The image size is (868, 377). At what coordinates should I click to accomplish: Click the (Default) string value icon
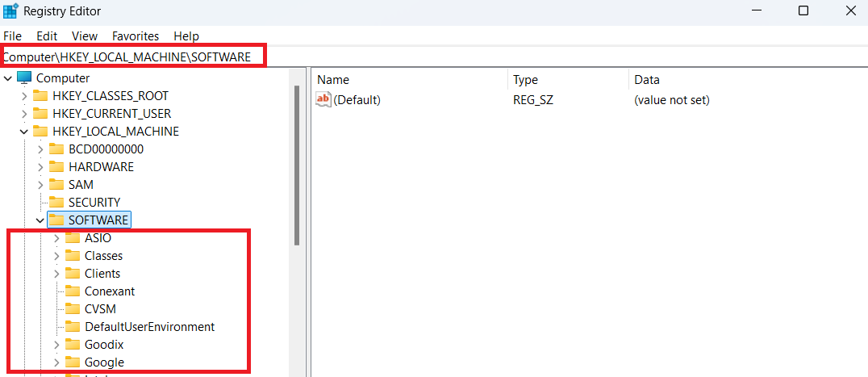coord(323,99)
